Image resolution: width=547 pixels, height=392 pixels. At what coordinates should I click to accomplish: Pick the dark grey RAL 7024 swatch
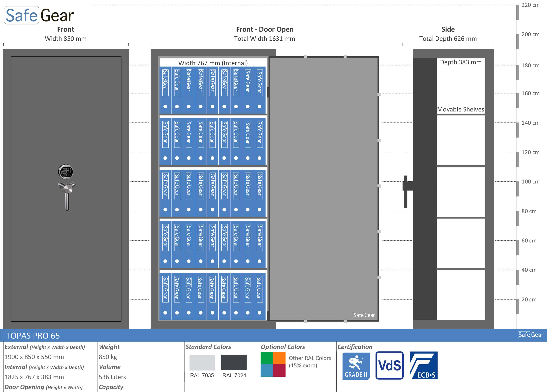click(x=234, y=362)
